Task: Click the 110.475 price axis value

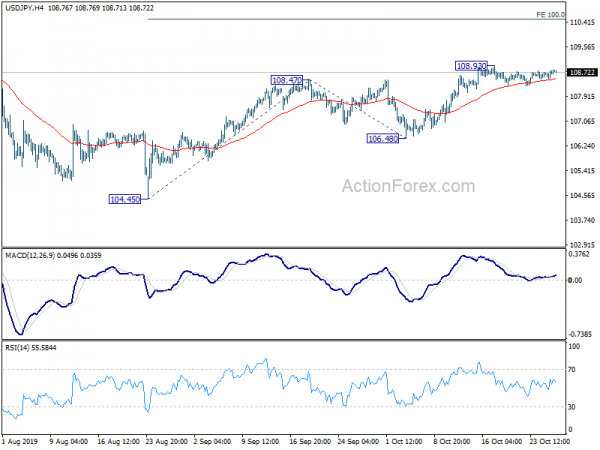Action: point(582,22)
